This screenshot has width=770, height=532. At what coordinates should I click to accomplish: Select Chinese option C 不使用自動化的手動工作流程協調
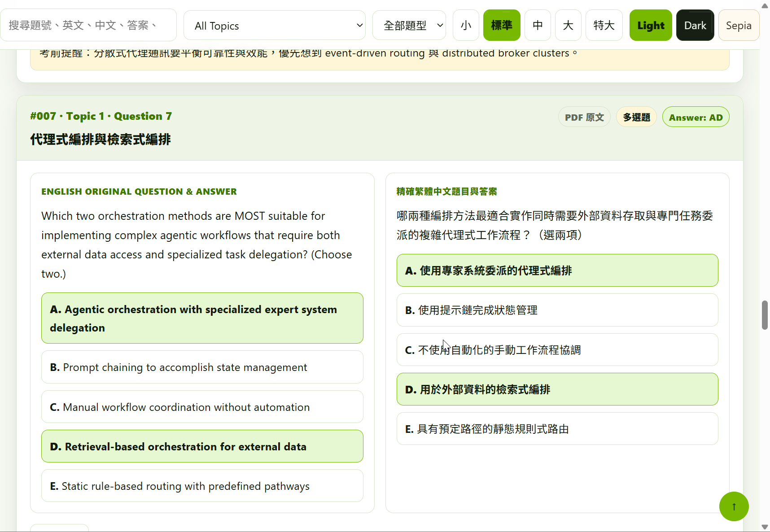[x=557, y=349]
